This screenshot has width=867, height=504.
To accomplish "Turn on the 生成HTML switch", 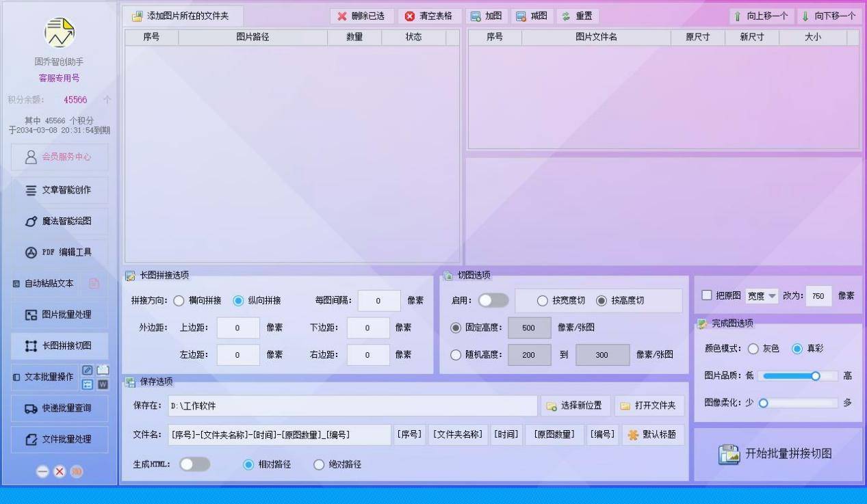I will point(194,464).
